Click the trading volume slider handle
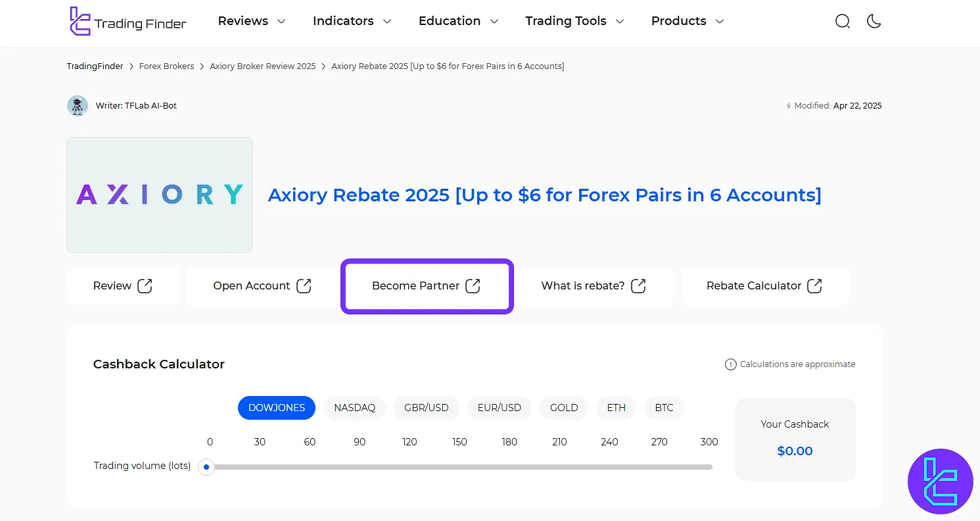980x521 pixels. (206, 467)
